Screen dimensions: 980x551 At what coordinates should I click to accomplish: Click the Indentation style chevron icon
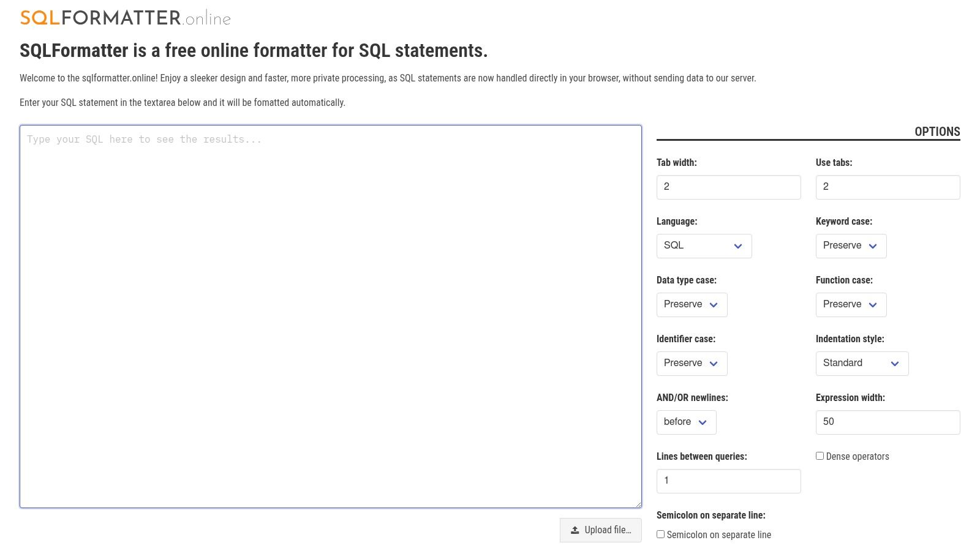(x=897, y=364)
